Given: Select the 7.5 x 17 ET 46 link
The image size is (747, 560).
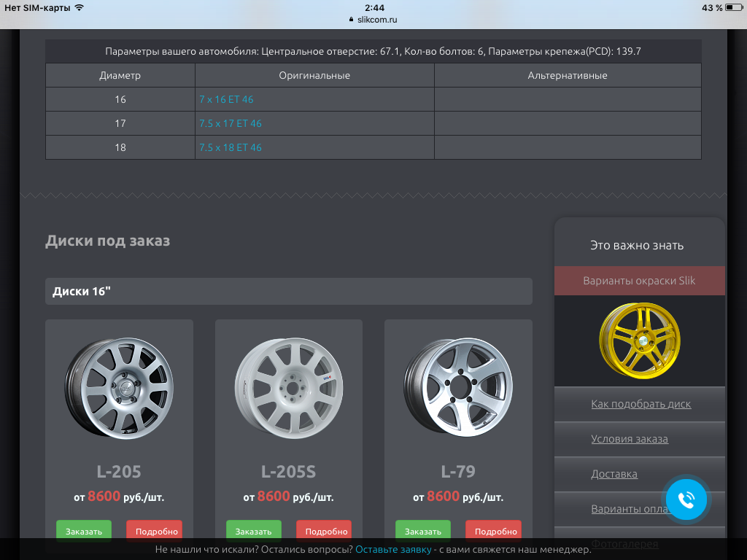Looking at the screenshot, I should [230, 123].
